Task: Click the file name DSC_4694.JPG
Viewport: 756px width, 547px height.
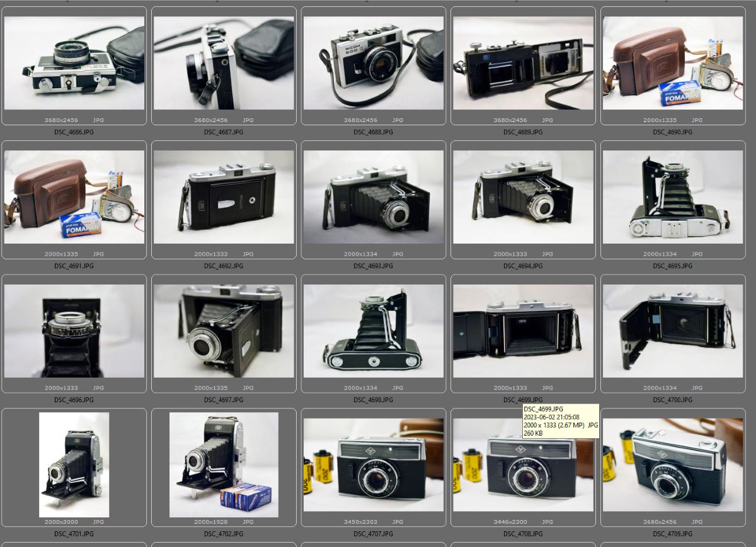Action: click(x=523, y=266)
